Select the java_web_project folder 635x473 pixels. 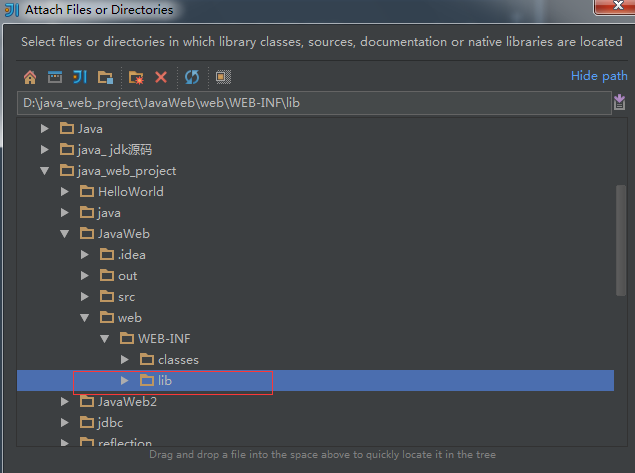pos(118,171)
